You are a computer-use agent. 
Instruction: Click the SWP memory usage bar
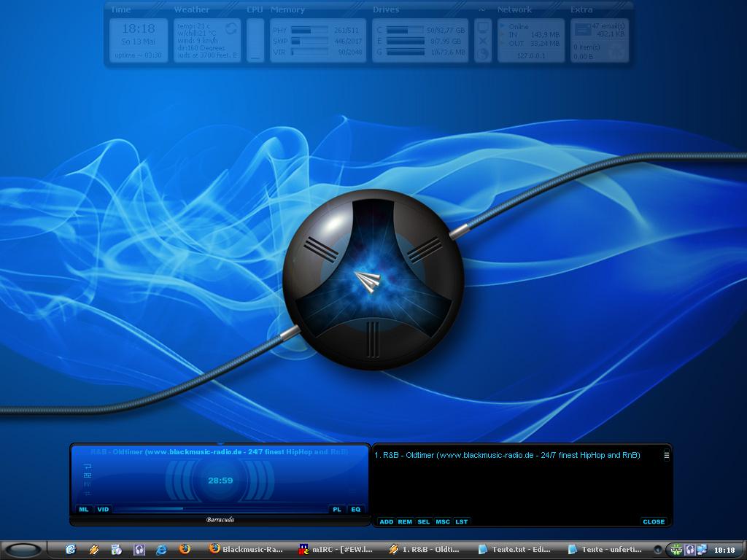[309, 41]
